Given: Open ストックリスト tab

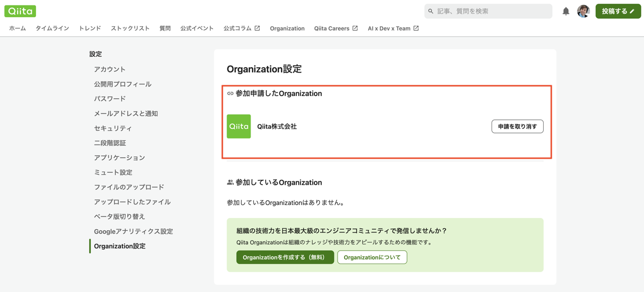Looking at the screenshot, I should click(130, 28).
